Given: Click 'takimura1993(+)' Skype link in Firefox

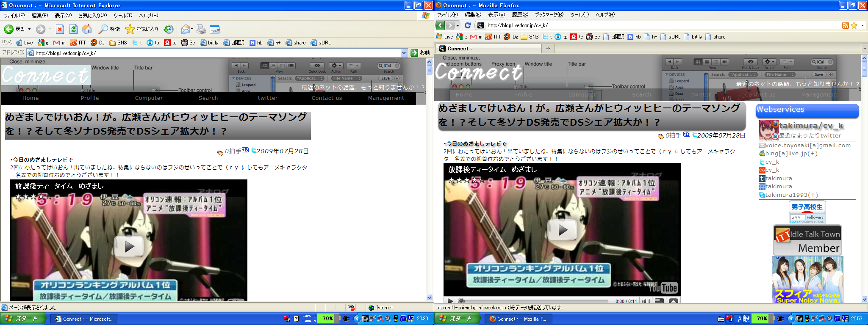Looking at the screenshot, I should pos(791,195).
